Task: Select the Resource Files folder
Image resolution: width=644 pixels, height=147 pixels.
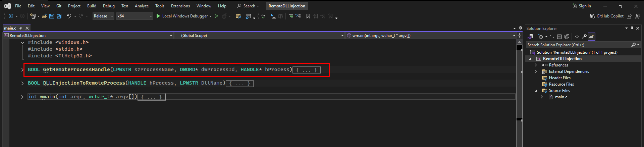Action: (x=561, y=84)
